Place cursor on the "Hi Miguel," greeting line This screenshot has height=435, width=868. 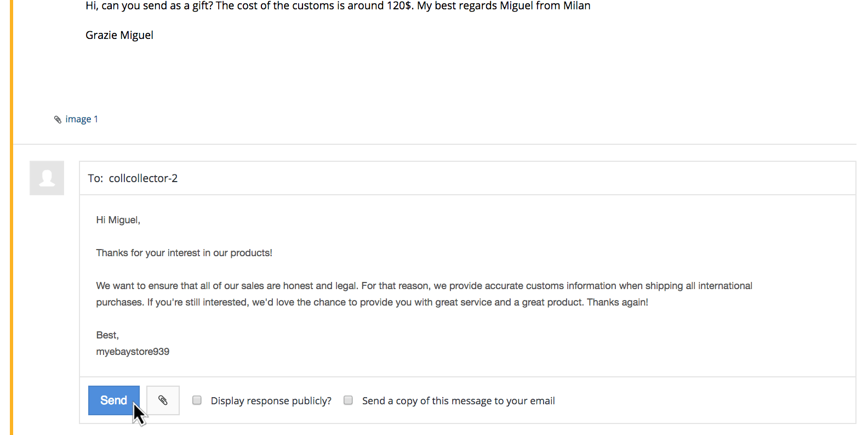point(118,220)
